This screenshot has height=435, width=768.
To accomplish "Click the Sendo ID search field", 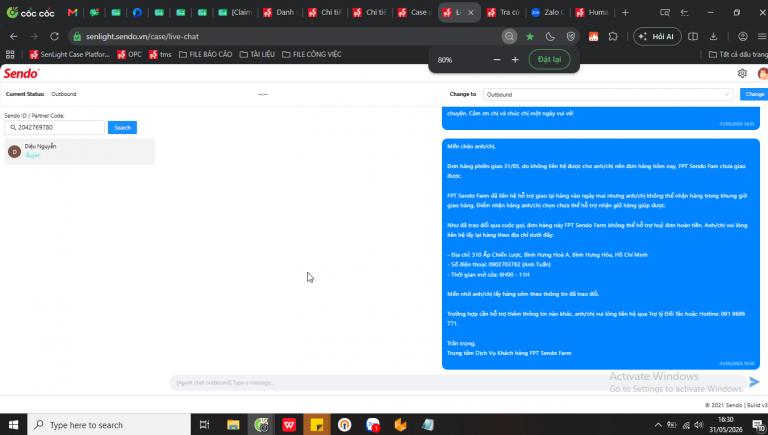I will point(54,127).
